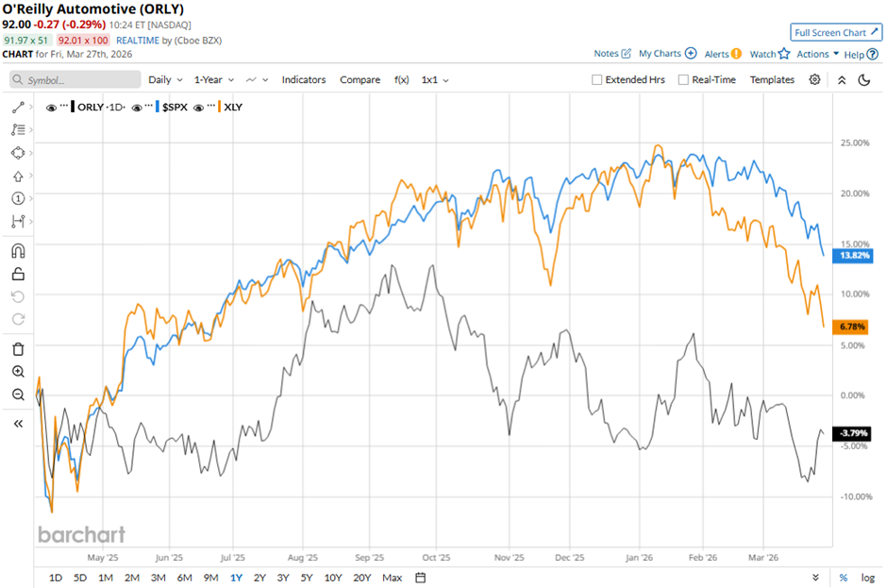This screenshot has width=887, height=588.
Task: Select the 1Y range button
Action: (x=236, y=578)
